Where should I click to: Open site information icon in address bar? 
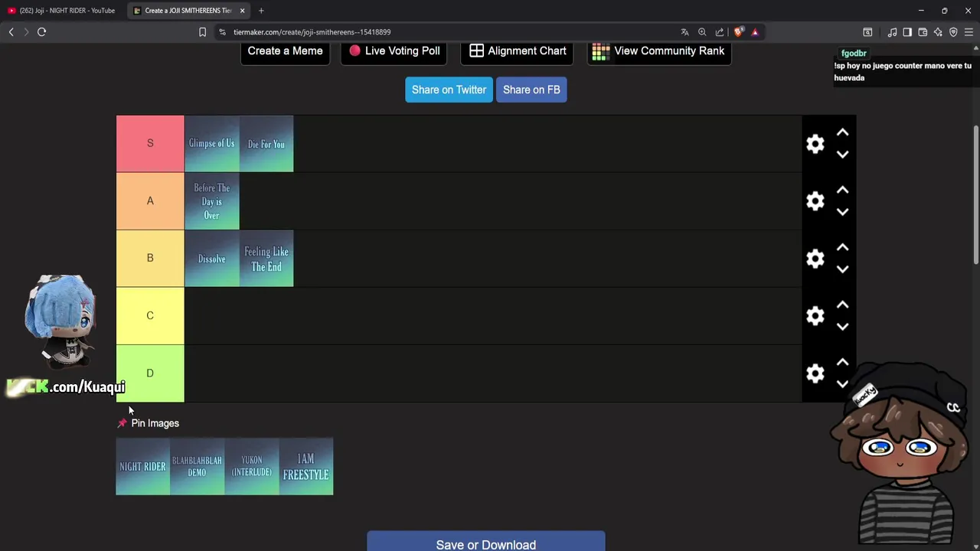tap(222, 32)
